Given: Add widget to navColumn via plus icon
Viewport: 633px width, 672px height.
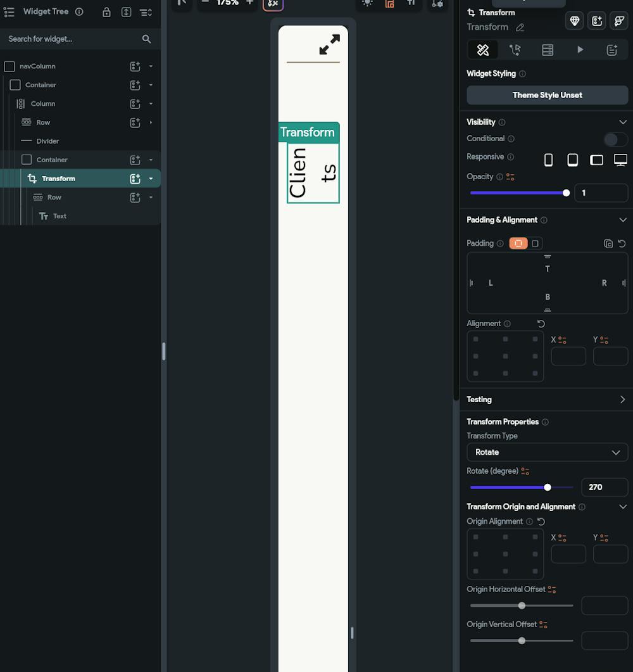Looking at the screenshot, I should (x=135, y=67).
